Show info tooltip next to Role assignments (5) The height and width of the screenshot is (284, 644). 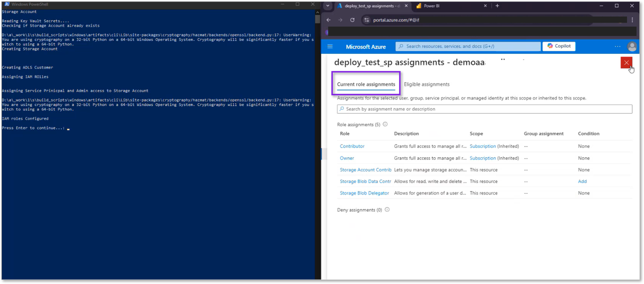click(x=385, y=124)
